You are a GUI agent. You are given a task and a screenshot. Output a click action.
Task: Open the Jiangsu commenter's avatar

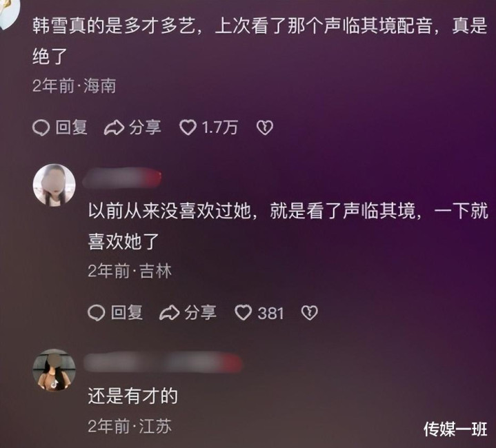click(x=54, y=370)
